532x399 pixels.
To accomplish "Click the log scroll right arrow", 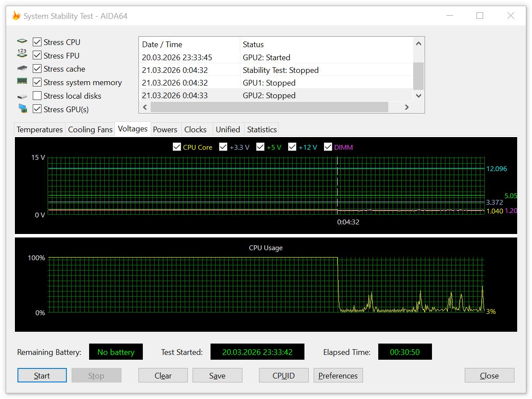I will coord(407,107).
